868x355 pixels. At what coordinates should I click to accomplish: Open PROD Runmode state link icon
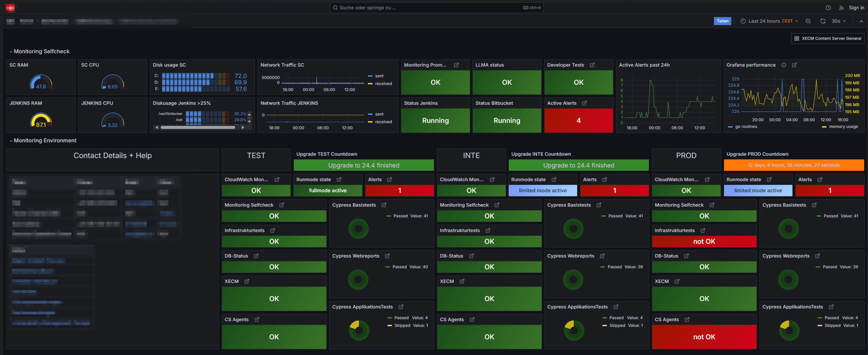point(769,180)
